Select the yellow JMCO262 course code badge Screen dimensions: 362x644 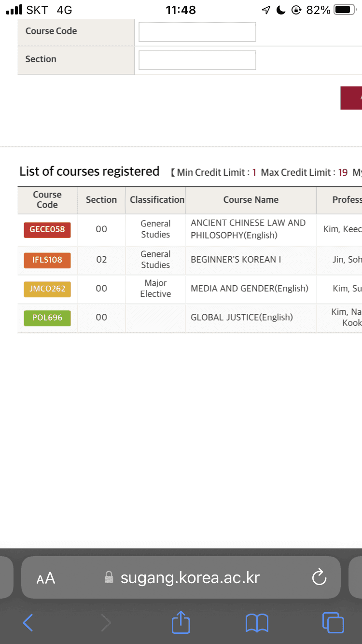click(47, 289)
